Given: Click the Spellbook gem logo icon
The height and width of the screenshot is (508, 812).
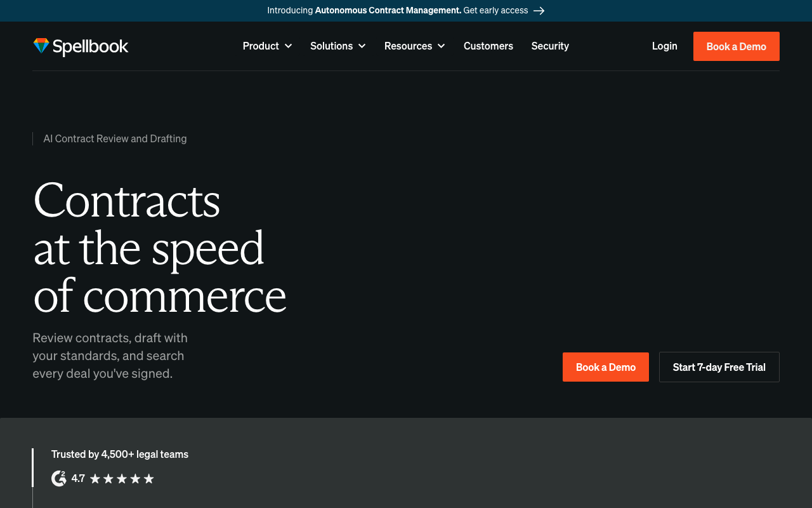Looking at the screenshot, I should [x=41, y=46].
